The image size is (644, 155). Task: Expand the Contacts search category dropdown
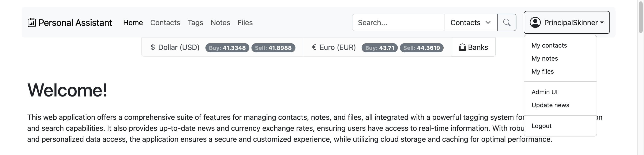point(471,22)
